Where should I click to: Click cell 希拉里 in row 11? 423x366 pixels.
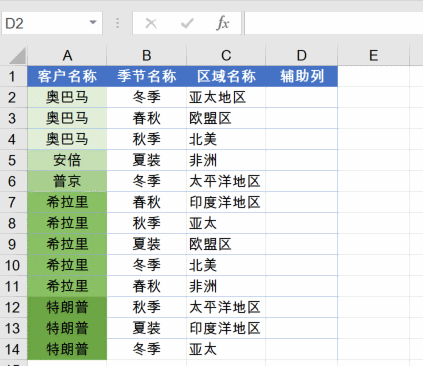tap(67, 286)
